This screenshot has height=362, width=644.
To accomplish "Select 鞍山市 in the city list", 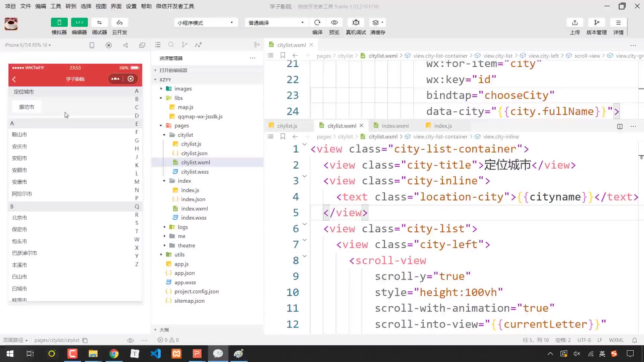I will (x=19, y=134).
